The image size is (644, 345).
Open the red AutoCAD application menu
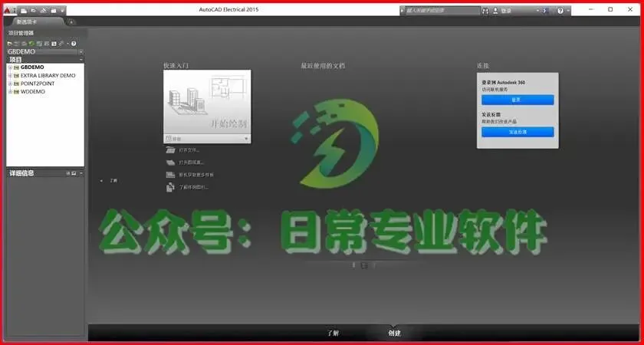9,9
